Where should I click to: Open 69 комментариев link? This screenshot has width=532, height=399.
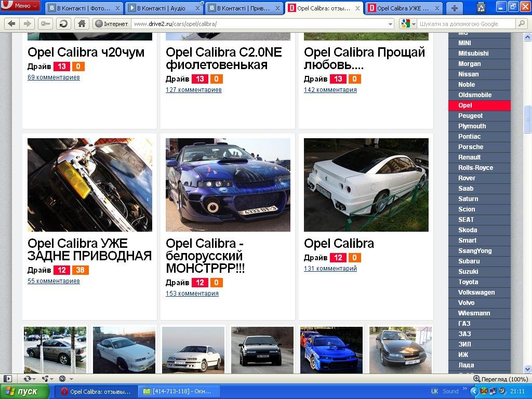click(54, 77)
